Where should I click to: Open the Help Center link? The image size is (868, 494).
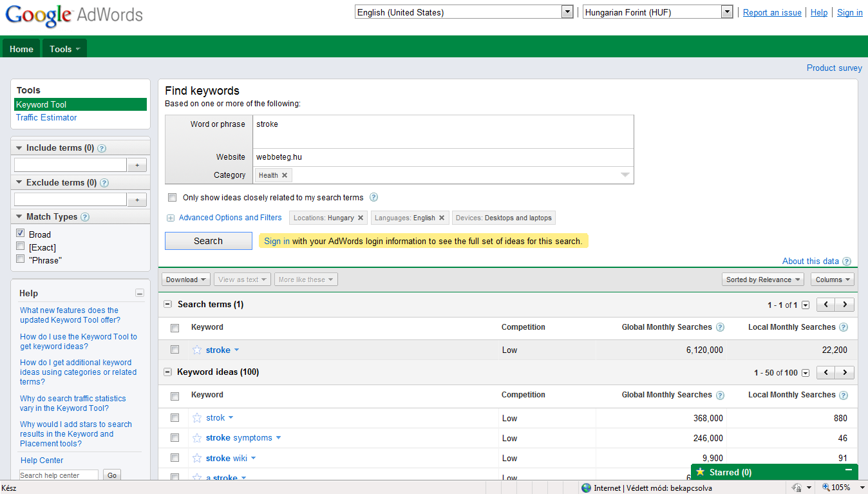[x=42, y=461]
